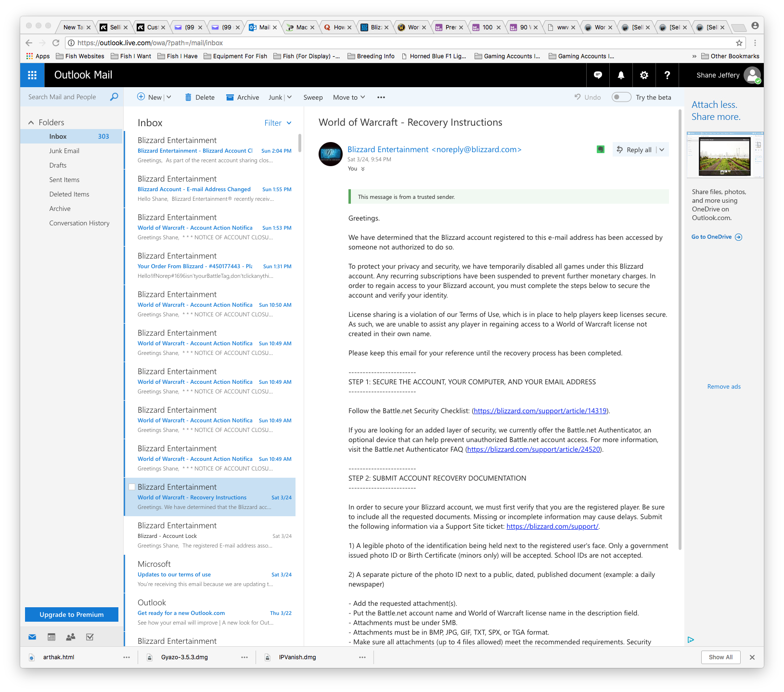Viewport: 784px width, 692px height.
Task: Click the OneDrive ad thumbnail image
Action: tap(725, 155)
